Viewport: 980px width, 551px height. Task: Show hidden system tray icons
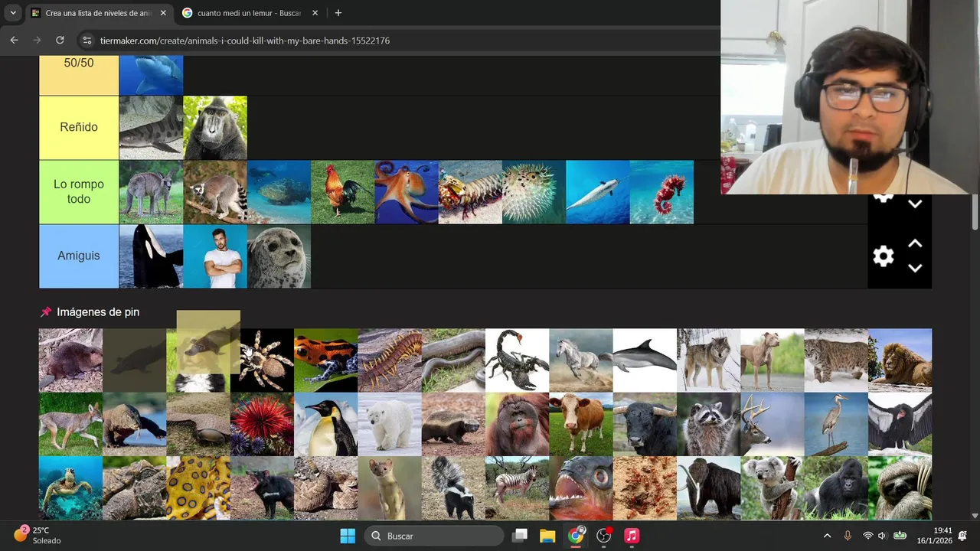(827, 536)
